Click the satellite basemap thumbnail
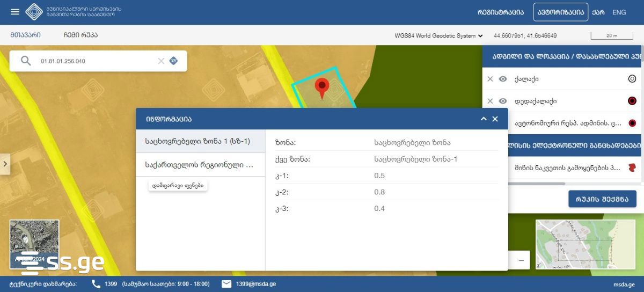 click(x=34, y=244)
